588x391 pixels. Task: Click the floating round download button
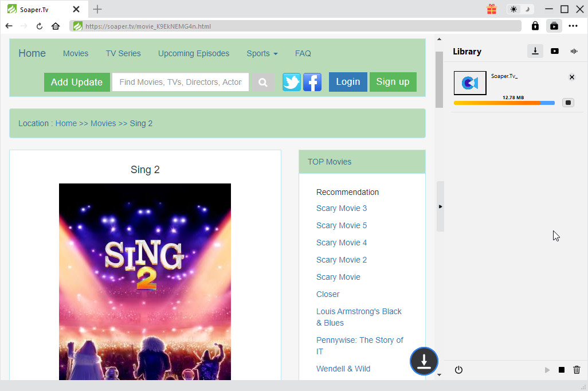pos(424,361)
